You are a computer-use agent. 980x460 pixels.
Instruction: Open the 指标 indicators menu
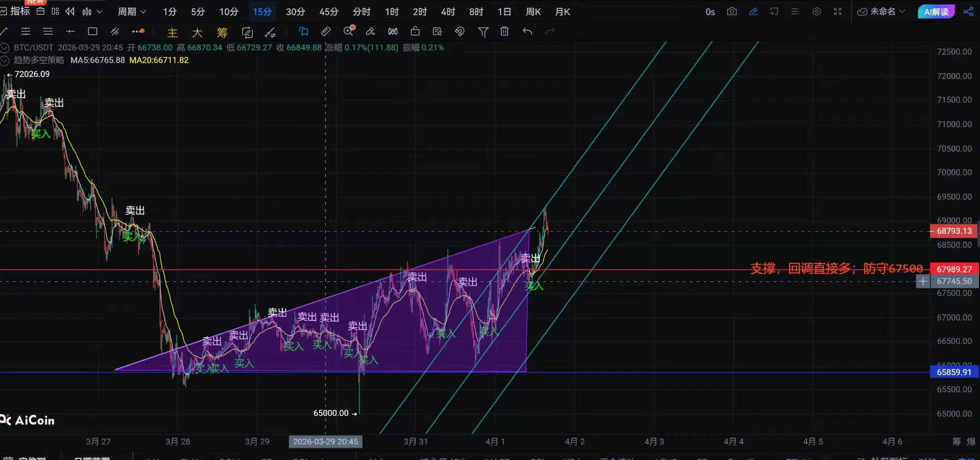15,11
